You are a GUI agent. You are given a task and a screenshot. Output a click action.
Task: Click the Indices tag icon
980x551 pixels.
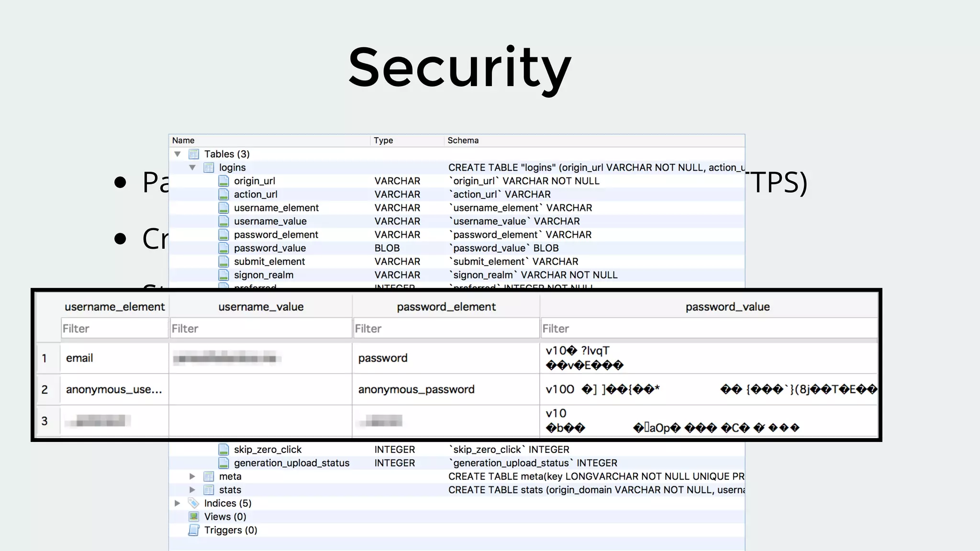pyautogui.click(x=194, y=503)
